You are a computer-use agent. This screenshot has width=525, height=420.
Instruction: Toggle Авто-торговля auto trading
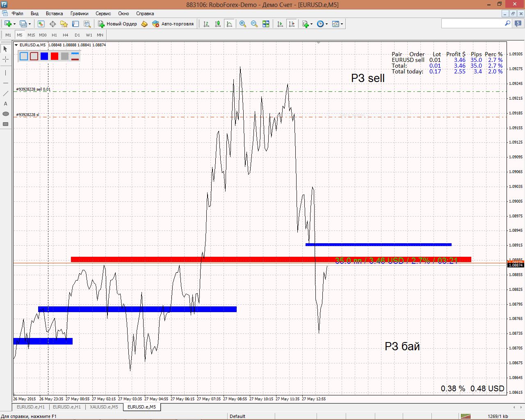[x=173, y=24]
